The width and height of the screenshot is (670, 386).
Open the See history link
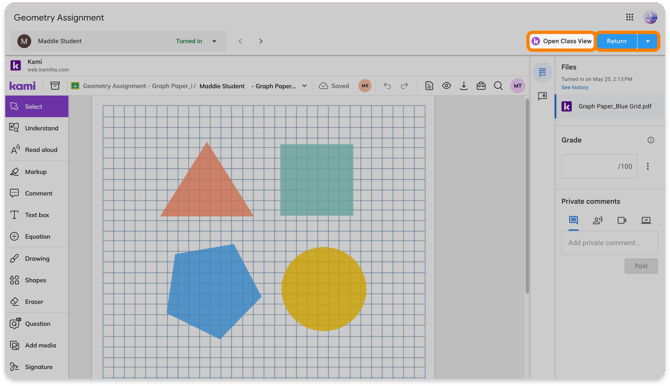tap(574, 87)
